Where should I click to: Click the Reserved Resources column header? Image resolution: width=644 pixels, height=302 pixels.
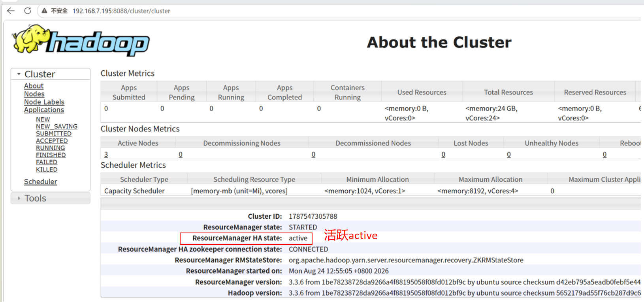pos(595,92)
